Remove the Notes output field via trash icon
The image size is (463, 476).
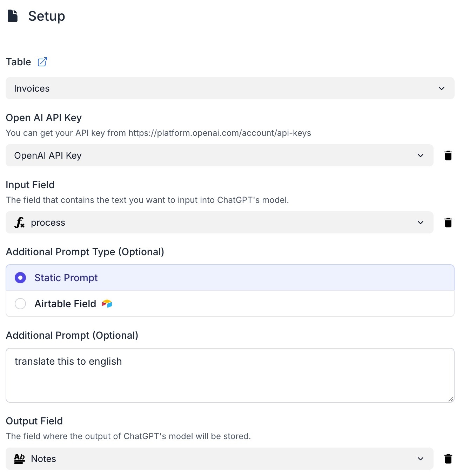pyautogui.click(x=448, y=459)
